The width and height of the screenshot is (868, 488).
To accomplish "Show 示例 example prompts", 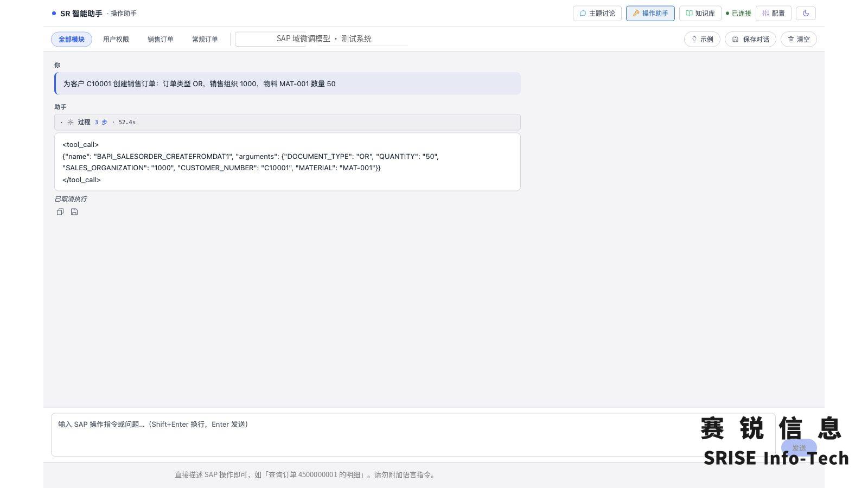I will point(702,40).
